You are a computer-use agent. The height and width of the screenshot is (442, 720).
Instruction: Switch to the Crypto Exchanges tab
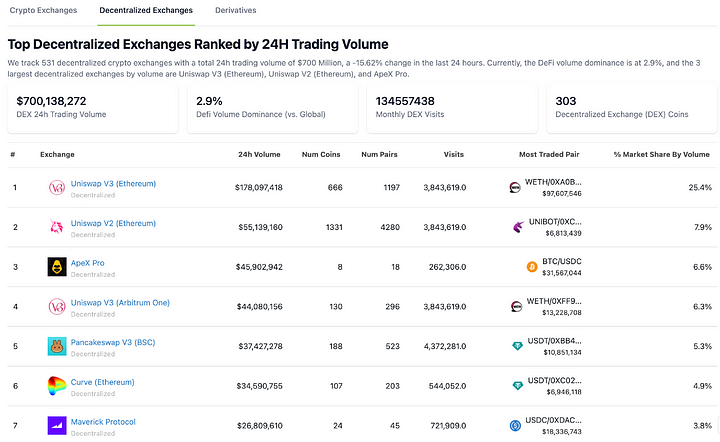pyautogui.click(x=42, y=10)
